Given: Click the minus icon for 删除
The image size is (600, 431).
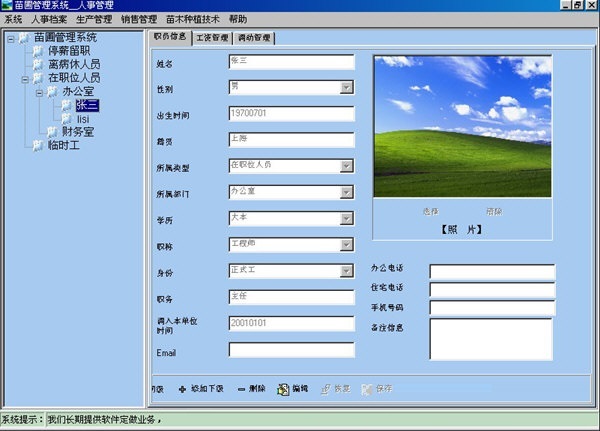Looking at the screenshot, I should [241, 389].
